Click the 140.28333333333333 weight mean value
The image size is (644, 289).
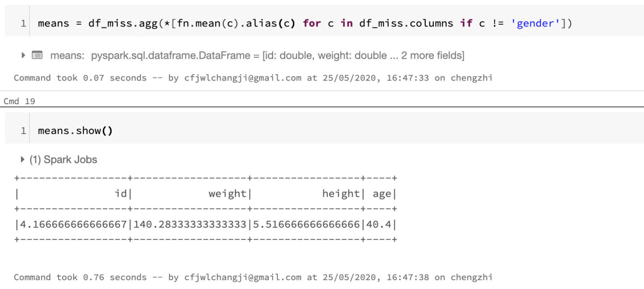[190, 224]
